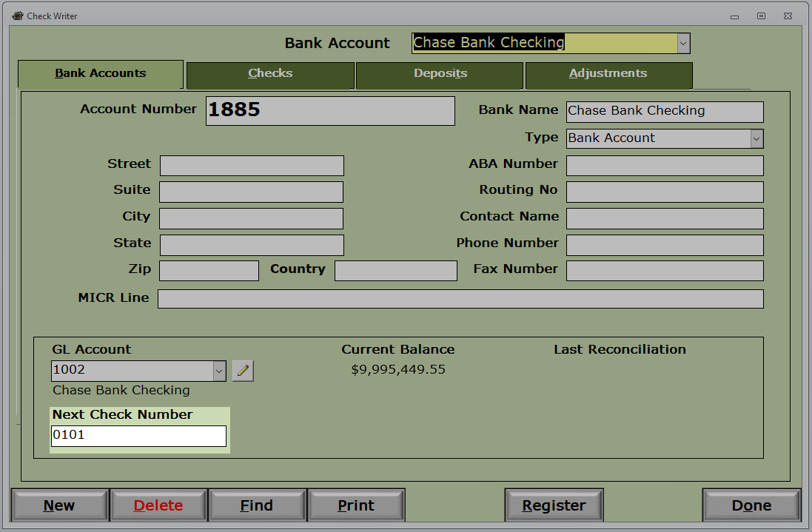Click the pencil edit icon beside GL Account
The image size is (812, 532).
click(x=243, y=371)
